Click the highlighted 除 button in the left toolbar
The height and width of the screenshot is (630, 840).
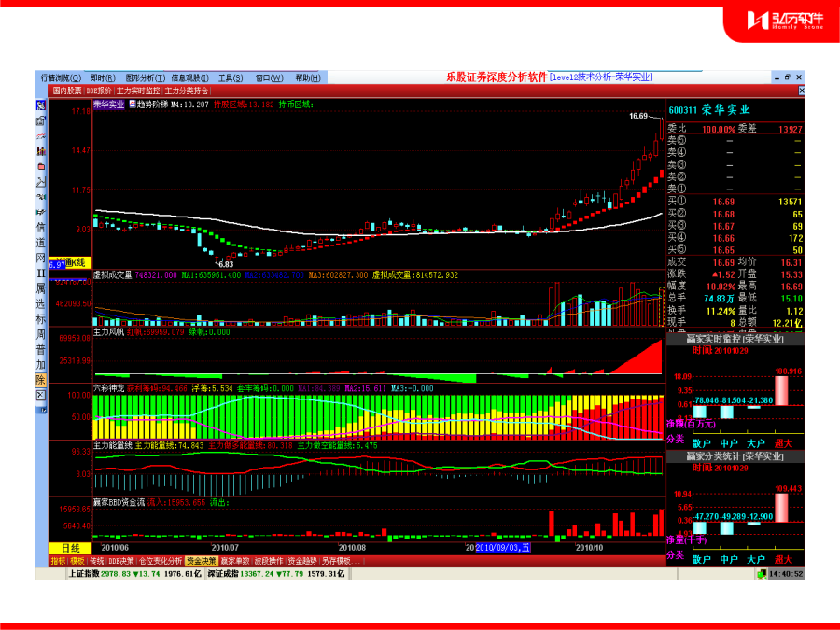(x=41, y=380)
